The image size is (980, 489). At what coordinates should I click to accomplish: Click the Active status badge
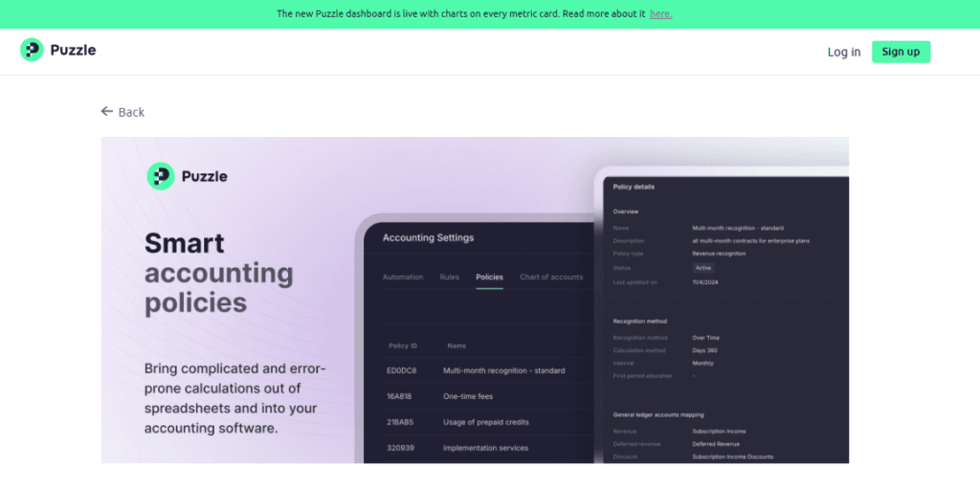pyautogui.click(x=703, y=268)
